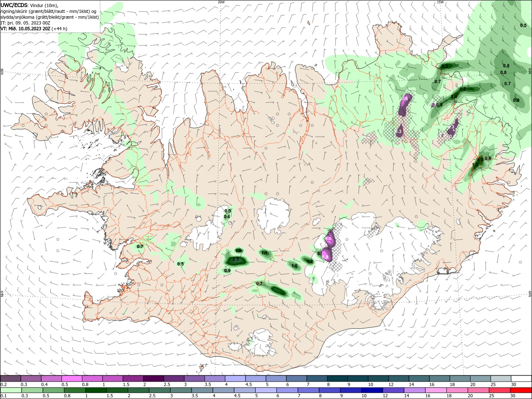
Task: Pick the 2.5–3 rain legend swatch
Action: (160, 390)
